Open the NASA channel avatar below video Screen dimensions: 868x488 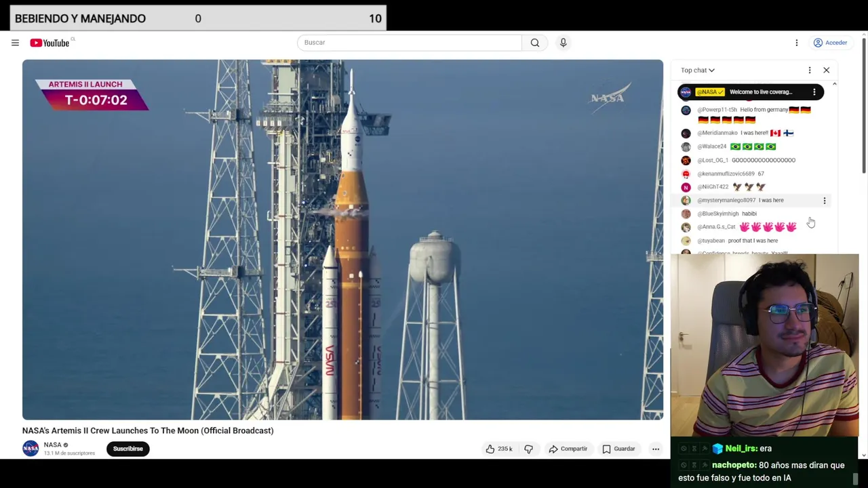tap(31, 448)
